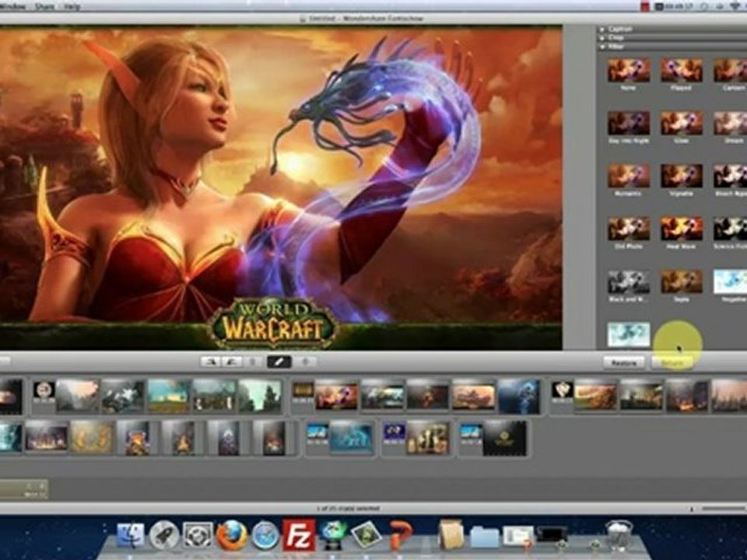Open the photo viewer icon in the Dock
747x560 pixels.
tap(366, 535)
